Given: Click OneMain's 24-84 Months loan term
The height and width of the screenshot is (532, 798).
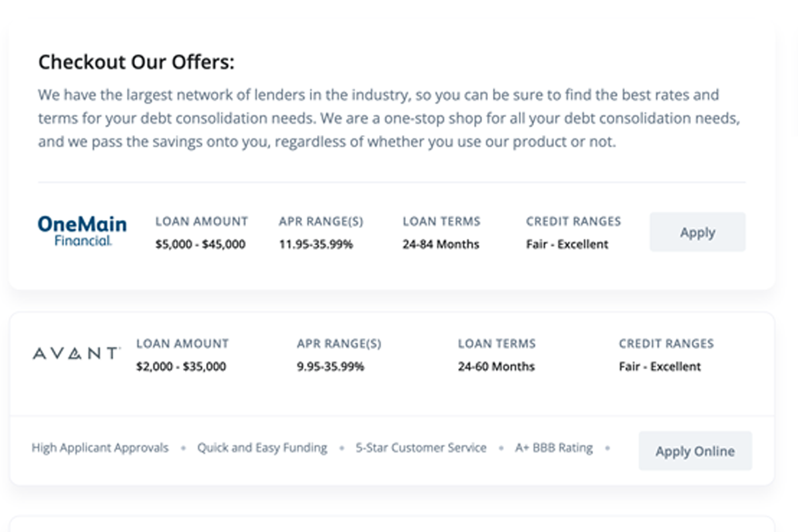Looking at the screenshot, I should [x=440, y=244].
